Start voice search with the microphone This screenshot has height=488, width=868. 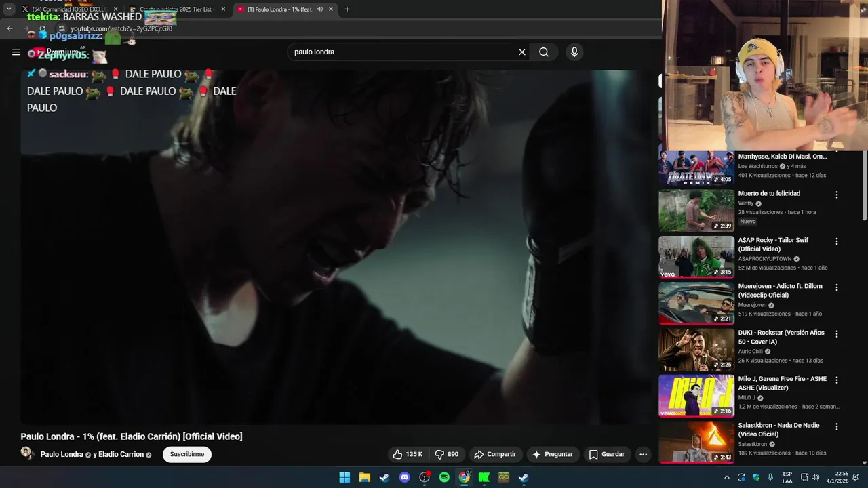coord(574,52)
